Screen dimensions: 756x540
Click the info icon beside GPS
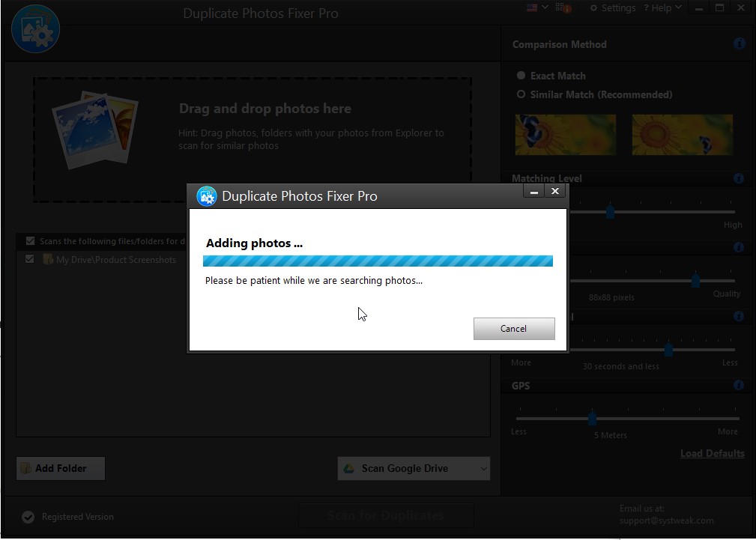[x=739, y=385]
